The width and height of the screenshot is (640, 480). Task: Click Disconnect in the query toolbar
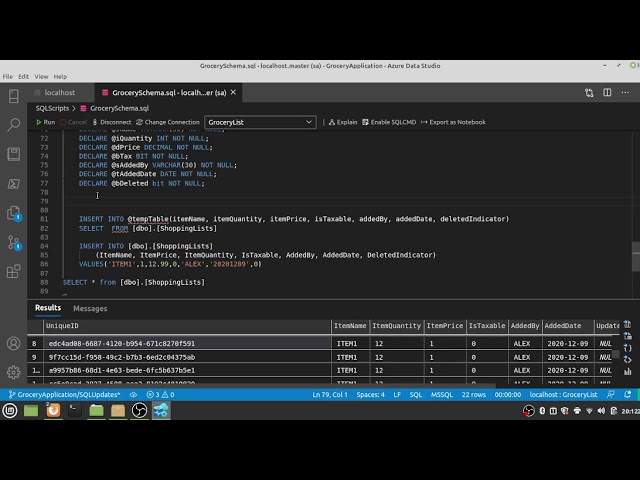pyautogui.click(x=111, y=122)
